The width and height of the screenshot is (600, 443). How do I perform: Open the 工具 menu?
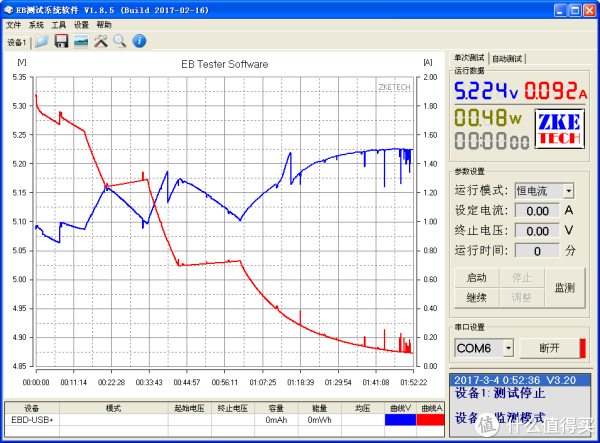59,25
